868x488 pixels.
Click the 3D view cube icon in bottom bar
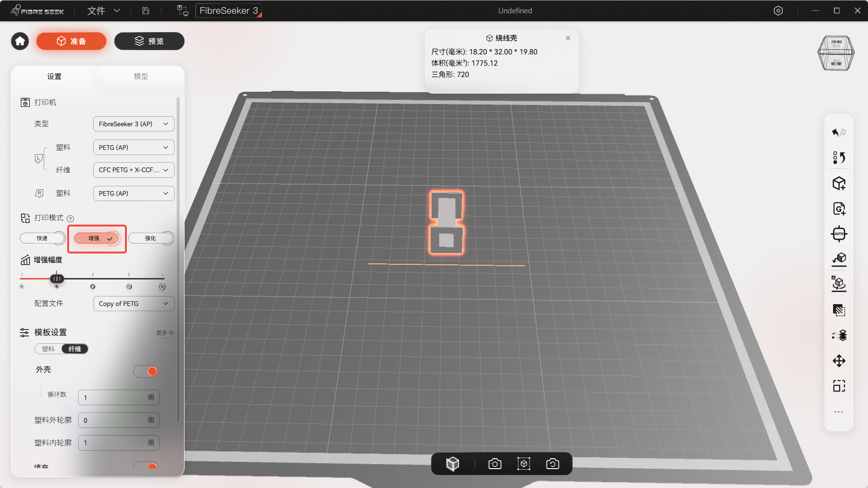452,464
